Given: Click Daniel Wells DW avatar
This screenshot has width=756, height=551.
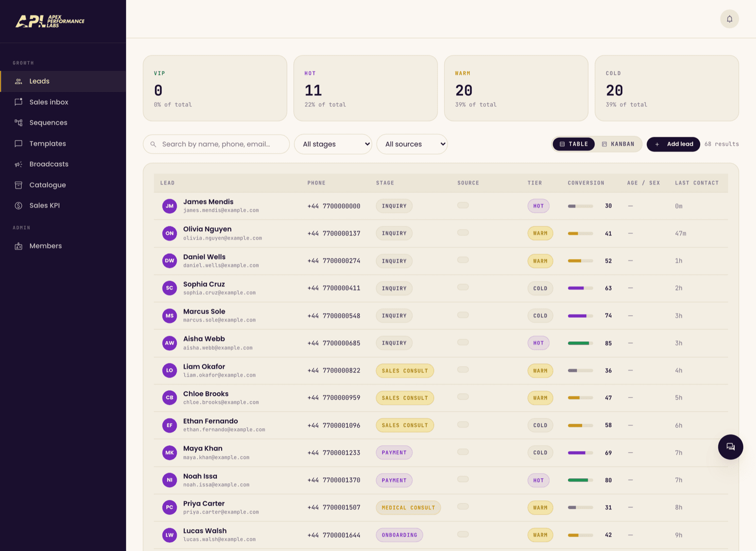Looking at the screenshot, I should pos(170,261).
